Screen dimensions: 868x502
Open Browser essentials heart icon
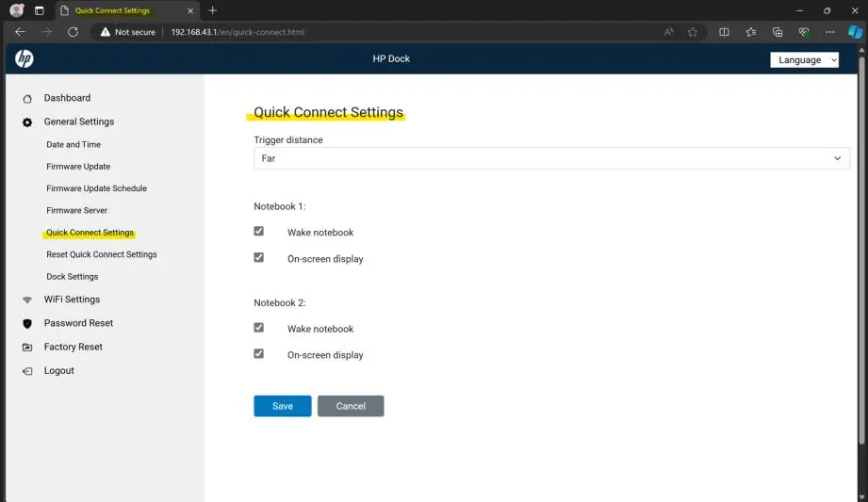click(804, 32)
